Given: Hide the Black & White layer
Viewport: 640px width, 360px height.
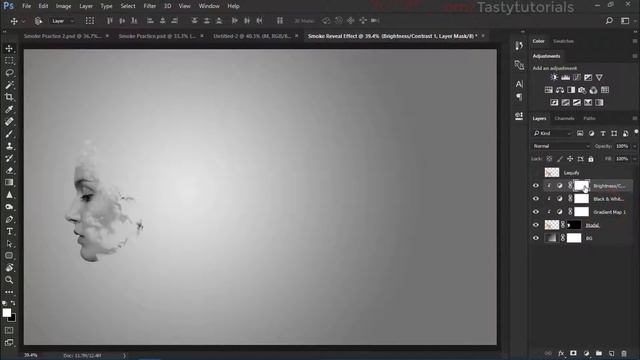Looking at the screenshot, I should 536,199.
